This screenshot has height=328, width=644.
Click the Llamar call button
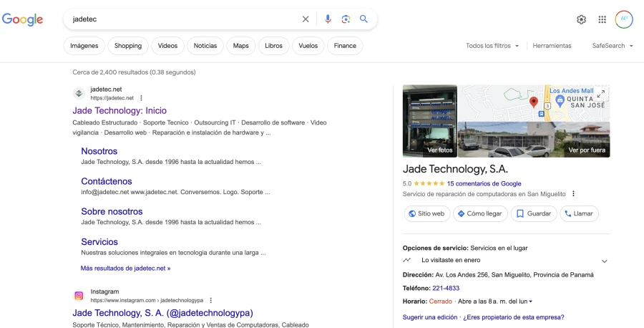pyautogui.click(x=579, y=213)
